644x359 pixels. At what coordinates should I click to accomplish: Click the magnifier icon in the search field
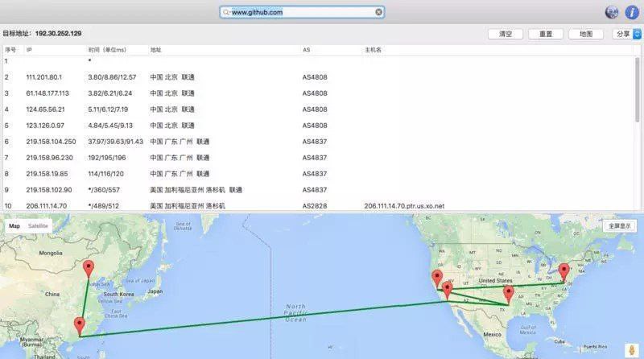226,13
